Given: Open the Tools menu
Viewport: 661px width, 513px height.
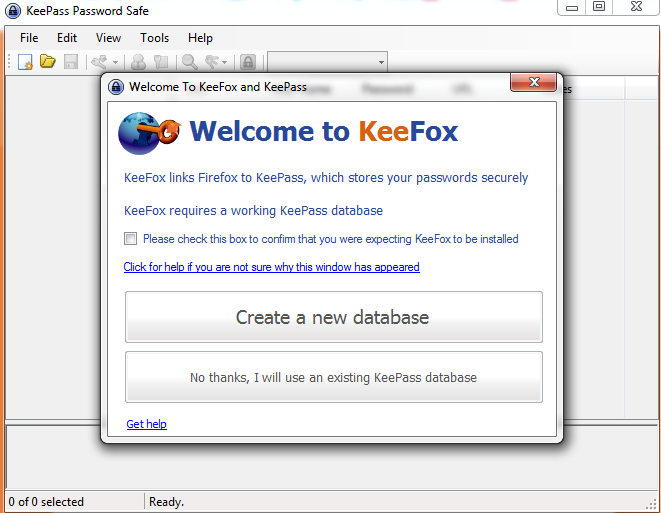Looking at the screenshot, I should click(154, 38).
